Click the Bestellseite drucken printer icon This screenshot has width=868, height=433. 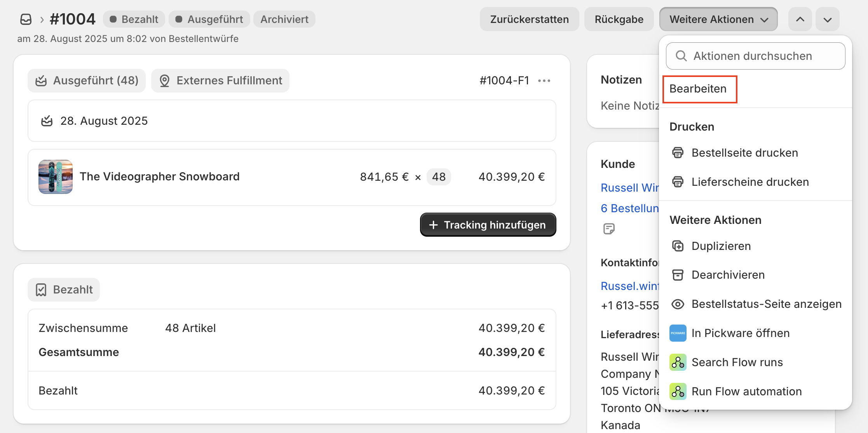click(x=678, y=153)
